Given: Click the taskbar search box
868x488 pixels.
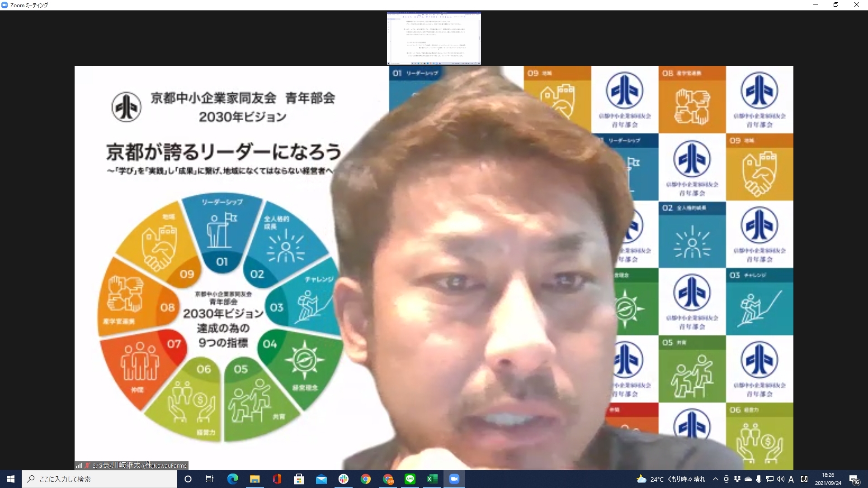Looking at the screenshot, I should pyautogui.click(x=99, y=479).
